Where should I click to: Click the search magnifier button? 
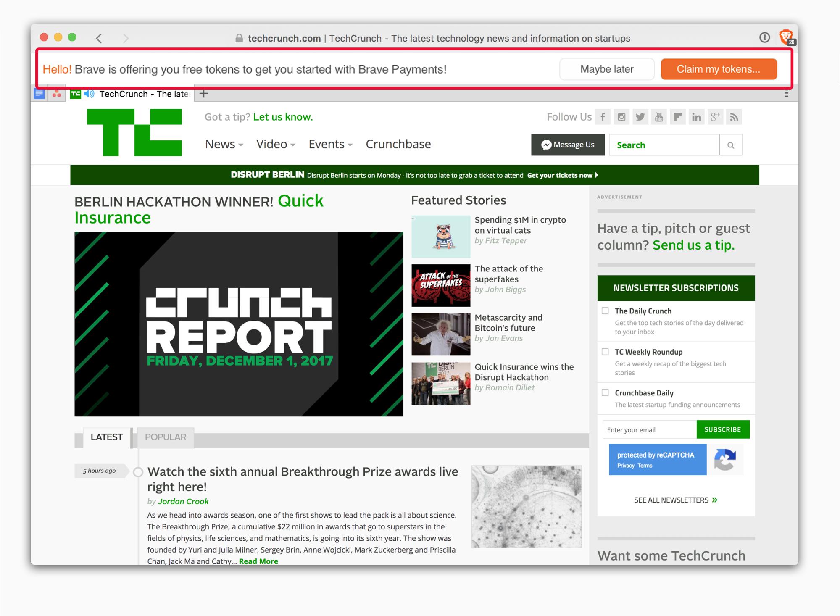[x=731, y=145]
